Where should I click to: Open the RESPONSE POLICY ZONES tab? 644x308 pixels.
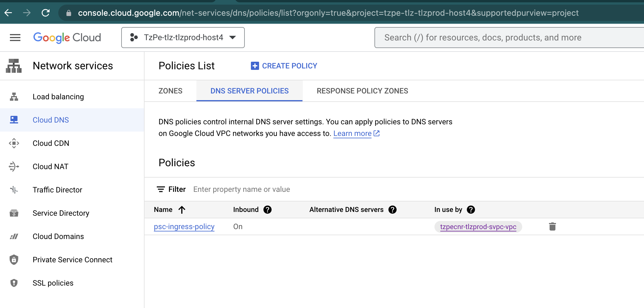(362, 91)
